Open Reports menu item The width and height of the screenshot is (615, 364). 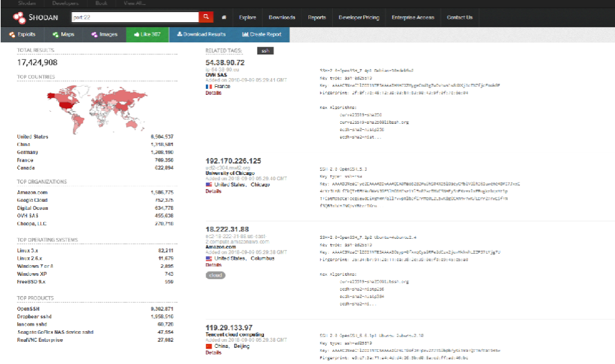click(x=317, y=17)
